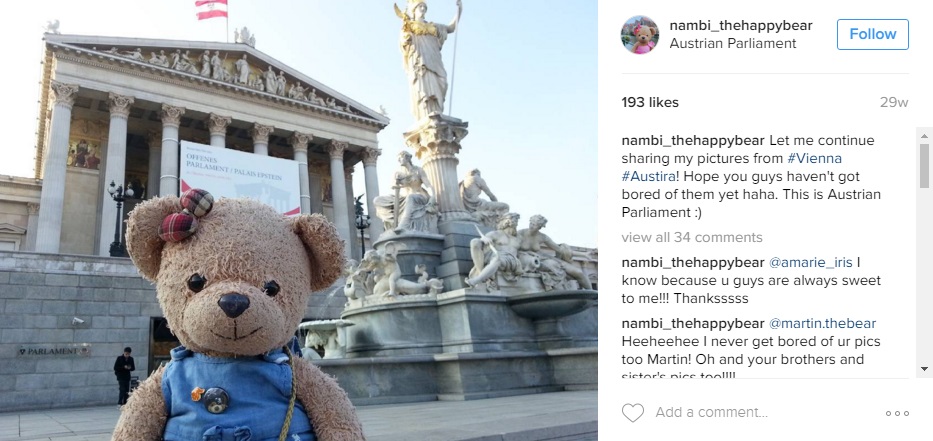Viewport: 933px width, 441px height.
Task: Open the three-dot more options menu
Action: (897, 413)
